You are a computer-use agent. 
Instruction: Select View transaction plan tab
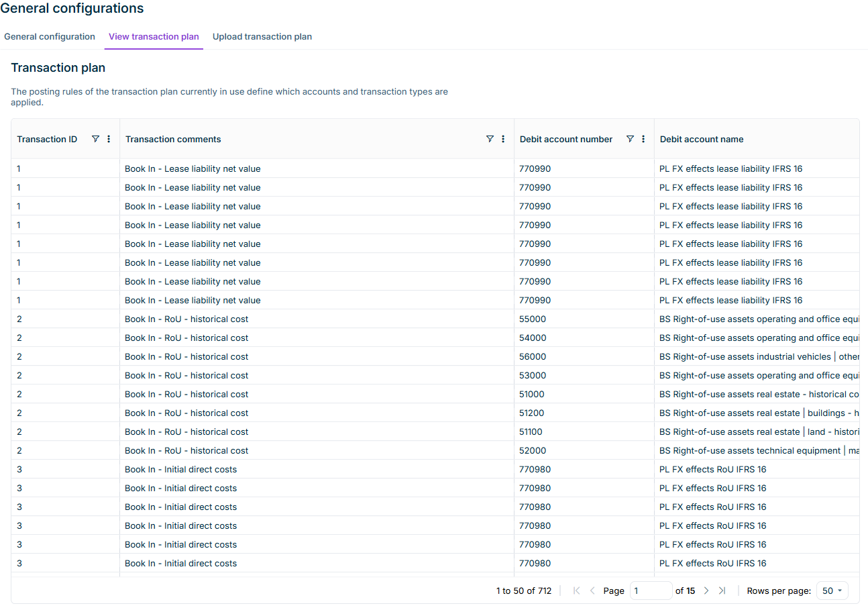154,37
